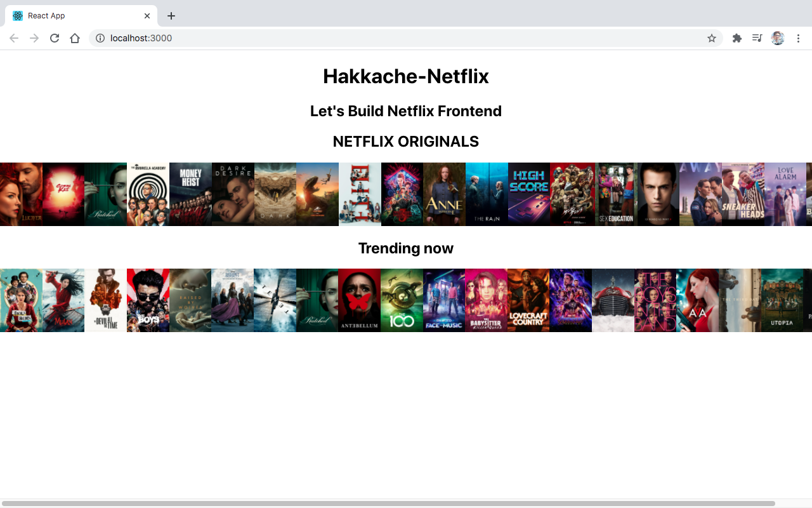Click the browser back arrow
This screenshot has width=812, height=508.
[x=14, y=38]
